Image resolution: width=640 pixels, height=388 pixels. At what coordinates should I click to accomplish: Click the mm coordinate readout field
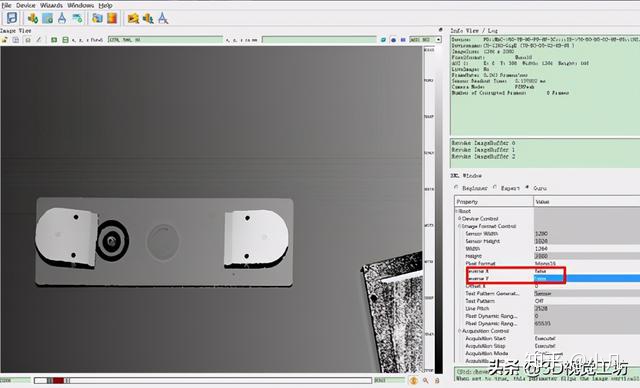pos(319,40)
